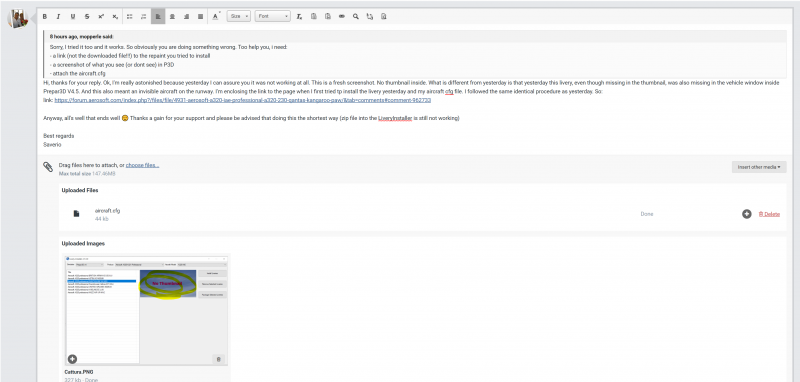Toggle left text alignment

[158, 17]
